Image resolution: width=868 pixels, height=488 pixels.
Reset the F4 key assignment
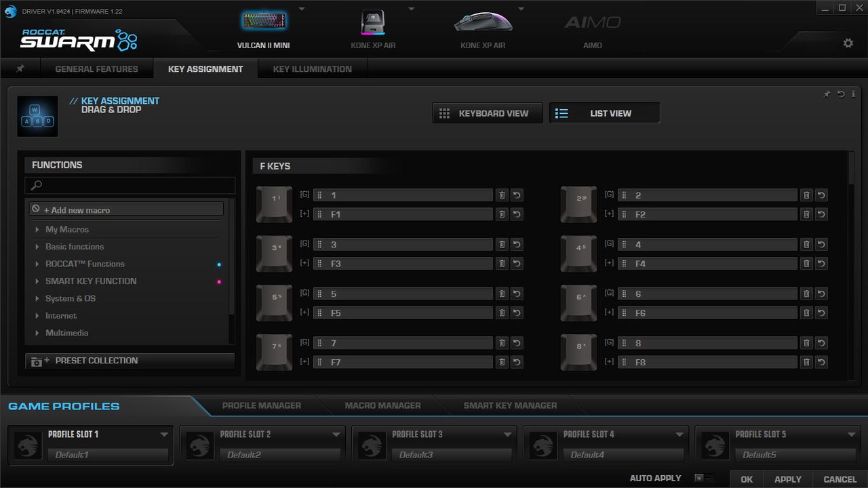click(821, 263)
